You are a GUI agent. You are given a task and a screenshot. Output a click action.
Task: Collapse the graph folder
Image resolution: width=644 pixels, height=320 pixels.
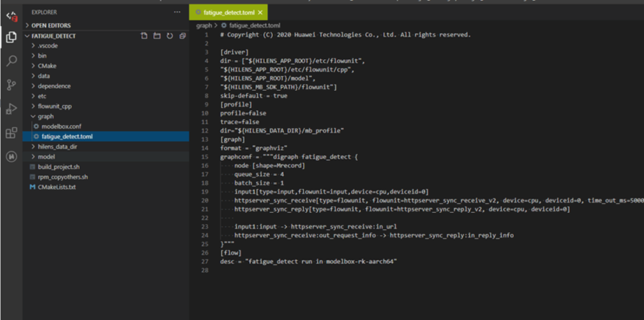[106, 116]
